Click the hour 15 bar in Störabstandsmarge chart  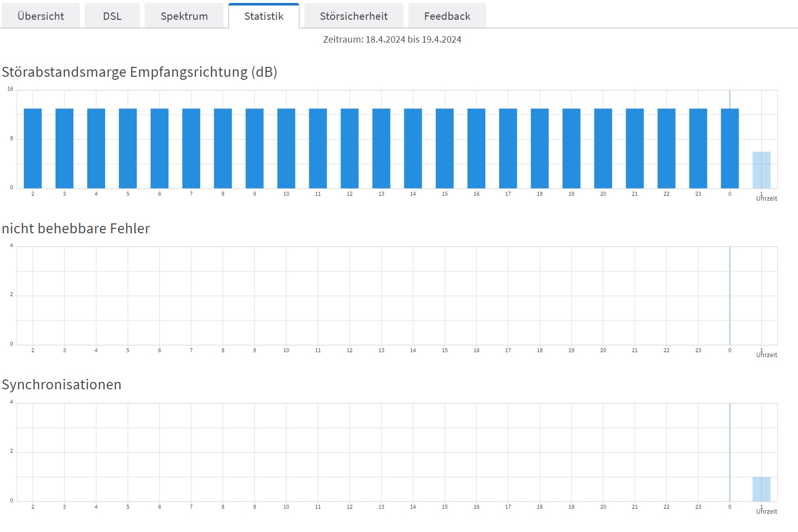click(x=445, y=149)
